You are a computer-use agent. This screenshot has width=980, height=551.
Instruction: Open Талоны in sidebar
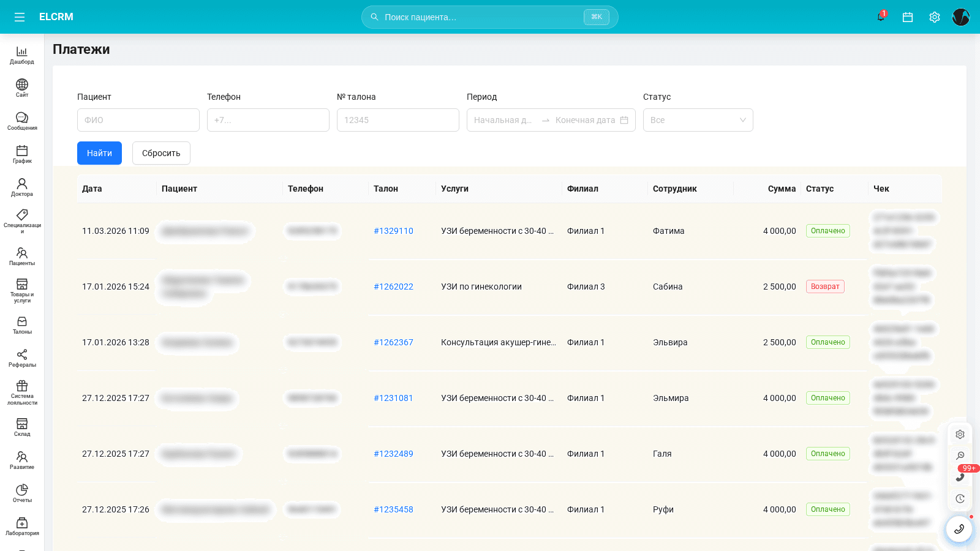tap(22, 325)
